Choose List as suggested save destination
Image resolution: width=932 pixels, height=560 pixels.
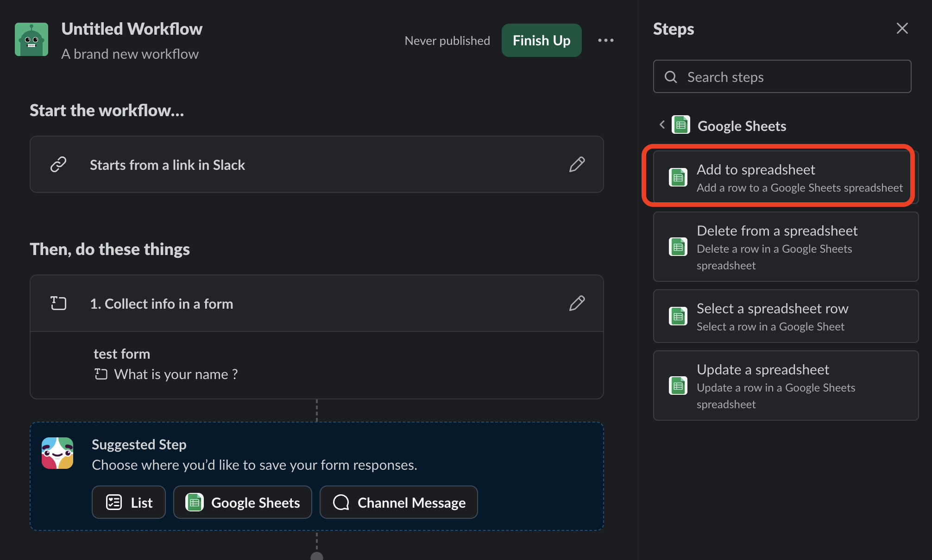129,502
